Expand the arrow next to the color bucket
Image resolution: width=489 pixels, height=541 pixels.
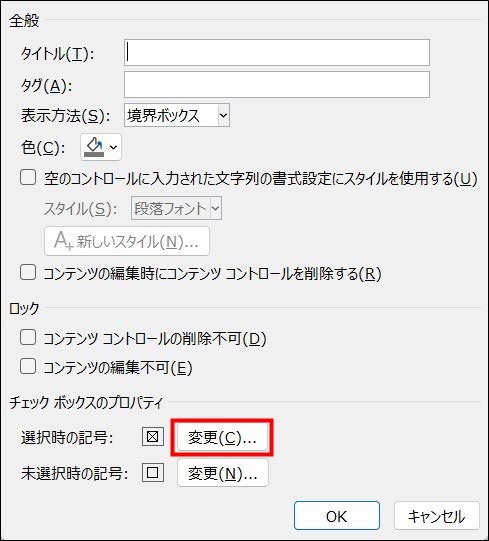(x=113, y=148)
